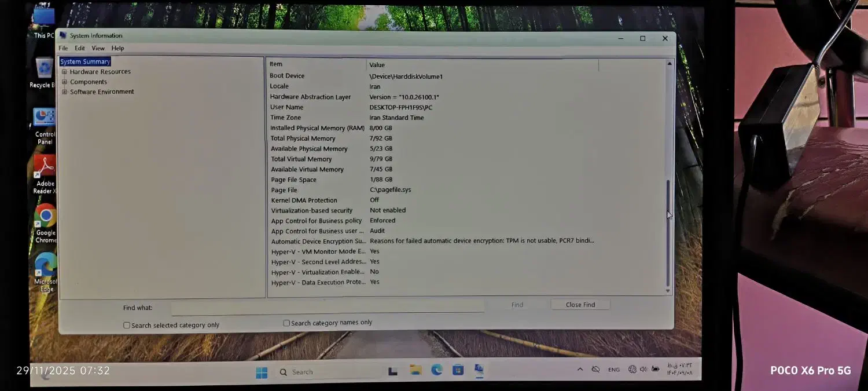Expand the Components tree node
The height and width of the screenshot is (391, 868).
pyautogui.click(x=65, y=82)
